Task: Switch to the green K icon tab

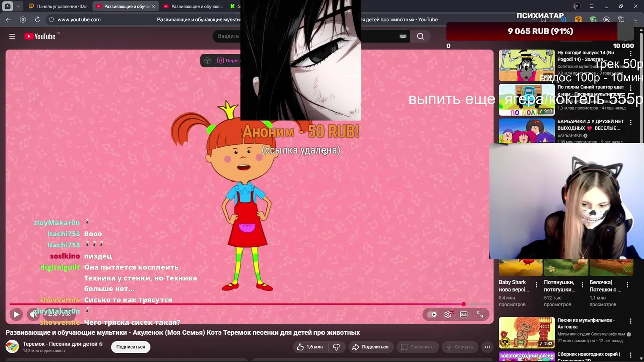Action: [x=233, y=6]
